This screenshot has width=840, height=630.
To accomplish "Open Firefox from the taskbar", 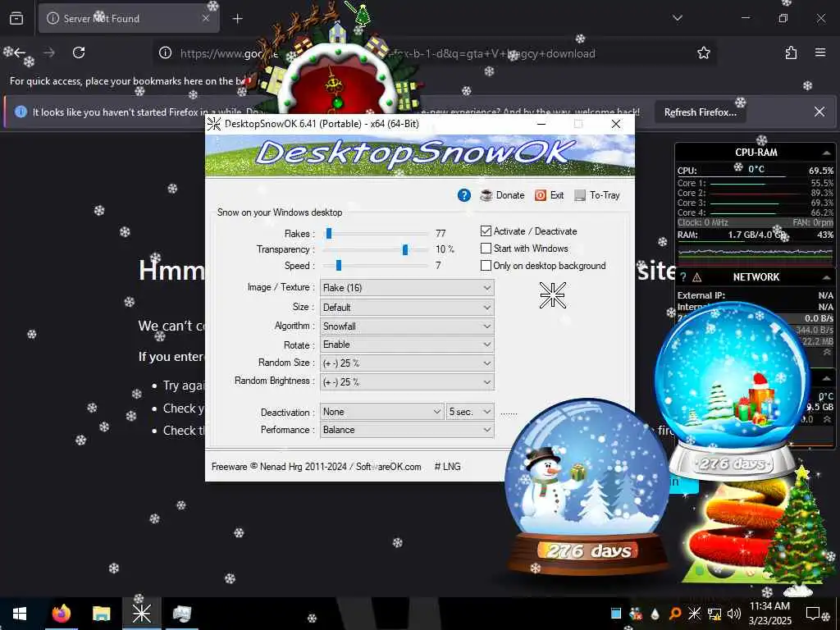I will (x=61, y=614).
